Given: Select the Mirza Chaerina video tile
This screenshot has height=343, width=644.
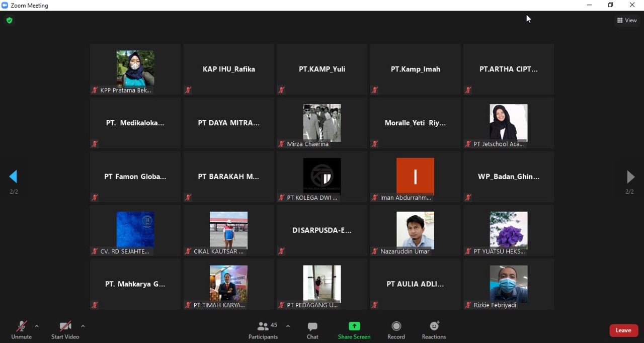Looking at the screenshot, I should point(321,123).
